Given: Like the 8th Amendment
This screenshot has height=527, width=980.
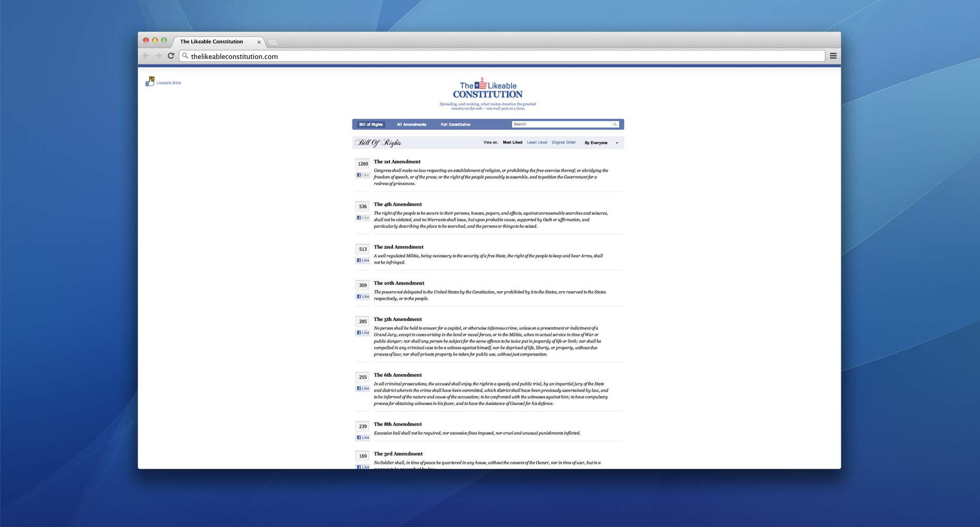Looking at the screenshot, I should (362, 437).
